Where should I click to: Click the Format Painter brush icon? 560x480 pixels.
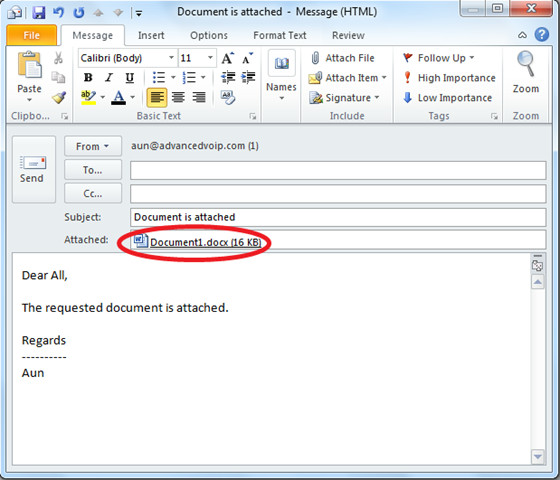(59, 98)
